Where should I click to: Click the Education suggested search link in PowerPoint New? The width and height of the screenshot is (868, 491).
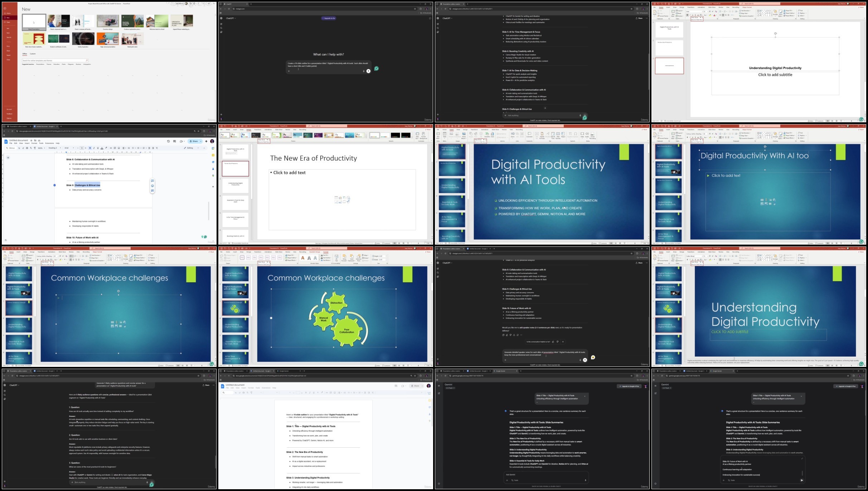[57, 64]
